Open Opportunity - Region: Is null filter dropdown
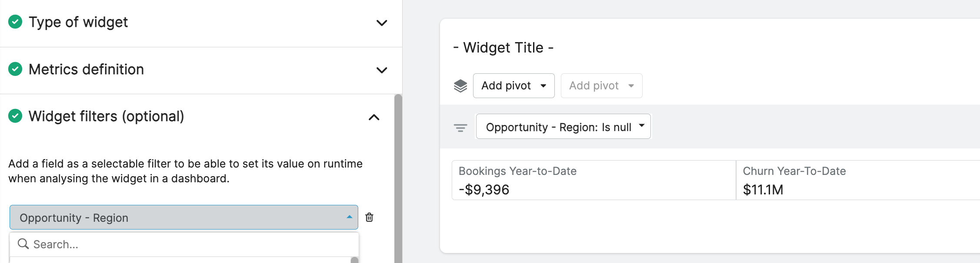980x263 pixels. [563, 126]
